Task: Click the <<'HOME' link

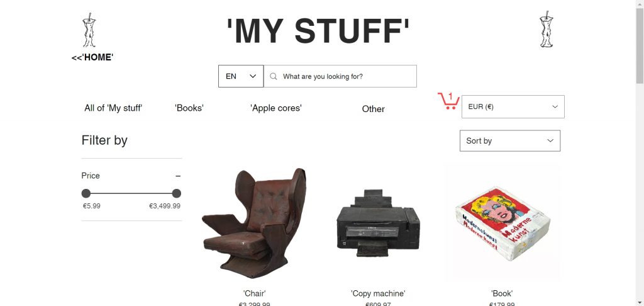Action: tap(92, 57)
